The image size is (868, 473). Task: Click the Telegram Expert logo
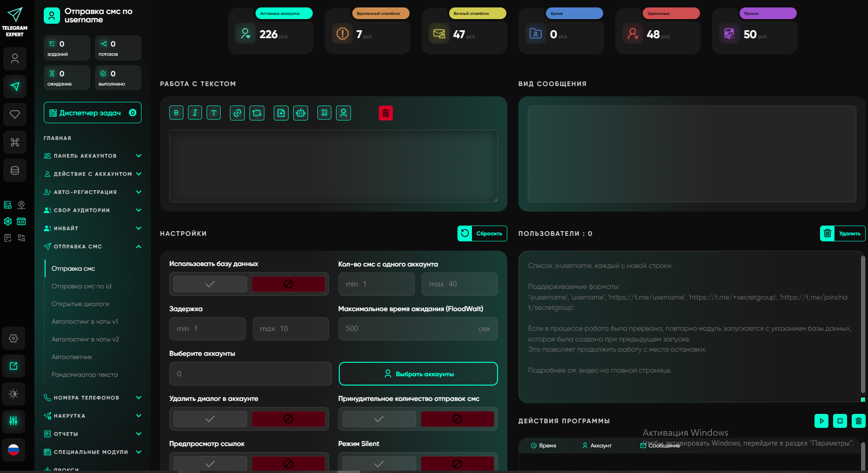pos(15,22)
